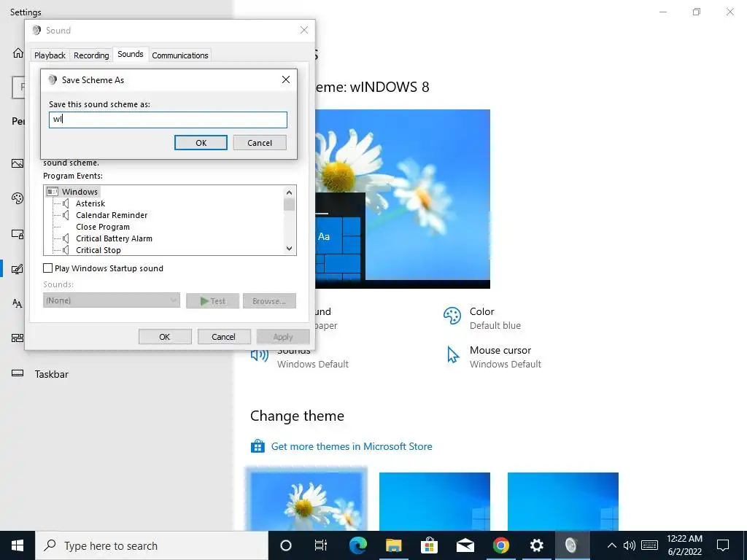Click Program Events scroll up arrow

pos(289,192)
